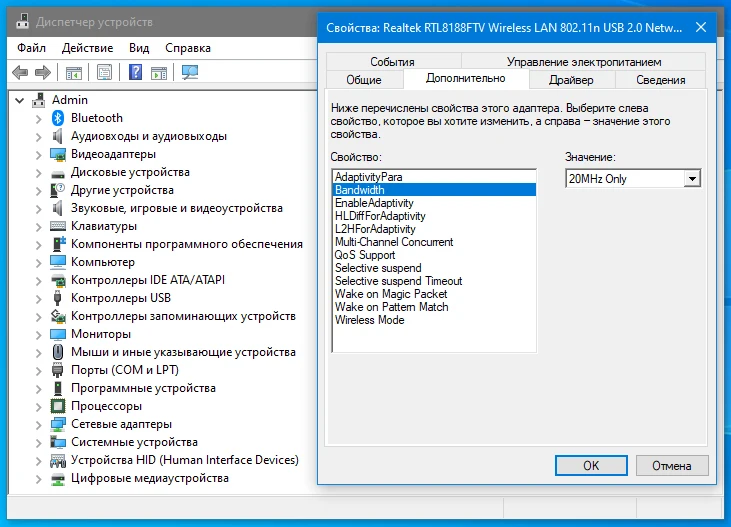The height and width of the screenshot is (527, 731).
Task: Click the Мониторы monitor icon
Action: click(x=58, y=334)
